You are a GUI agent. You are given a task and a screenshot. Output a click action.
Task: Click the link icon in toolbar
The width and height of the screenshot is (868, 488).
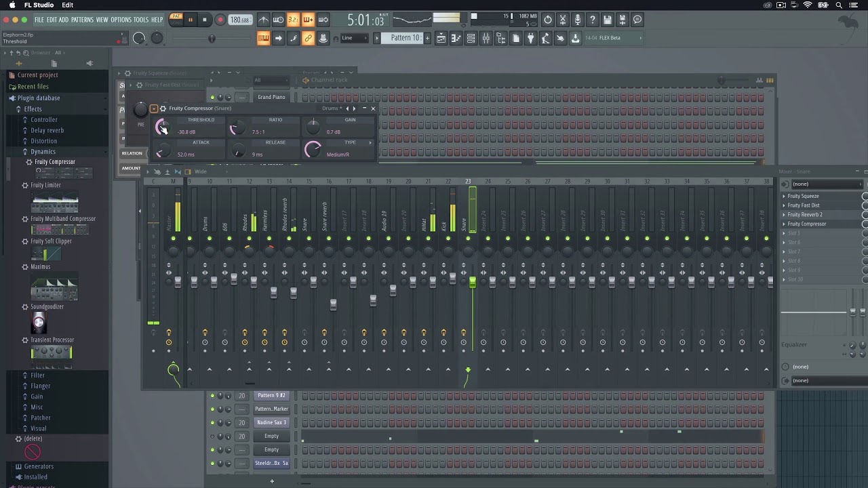[308, 38]
